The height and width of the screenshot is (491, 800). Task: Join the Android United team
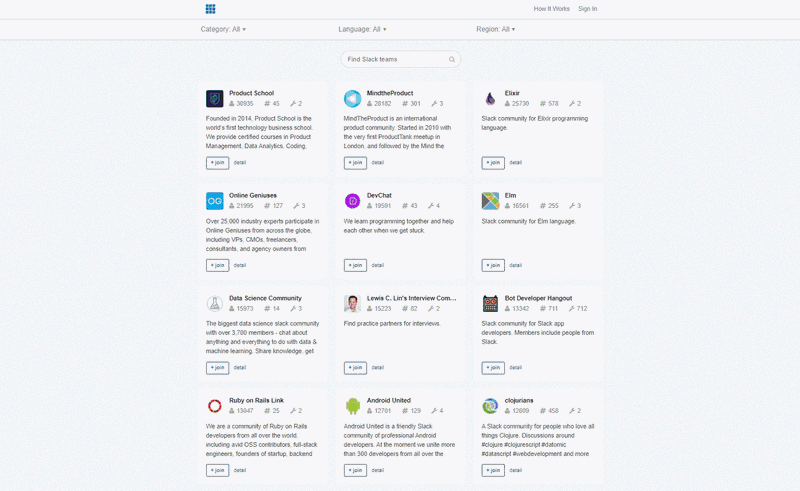(355, 470)
